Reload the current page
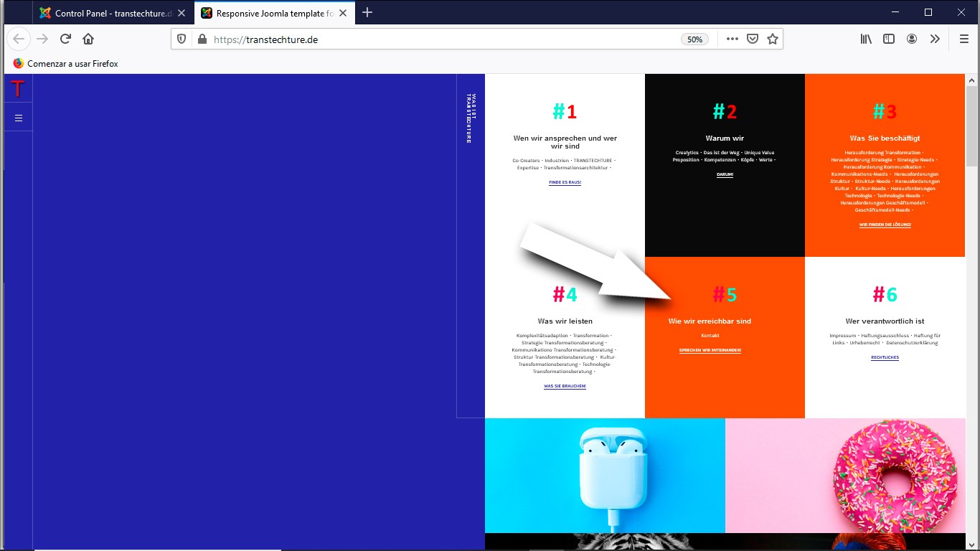Viewport: 980px width, 551px height. [x=65, y=39]
